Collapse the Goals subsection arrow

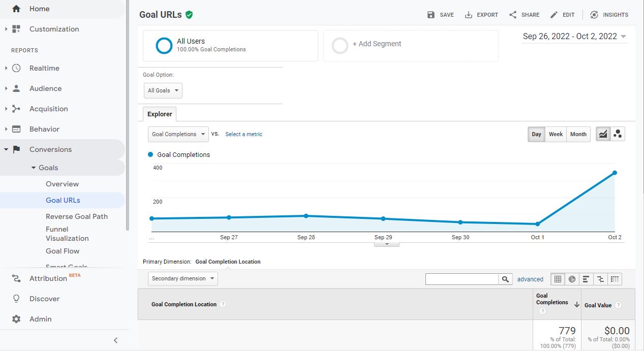34,168
